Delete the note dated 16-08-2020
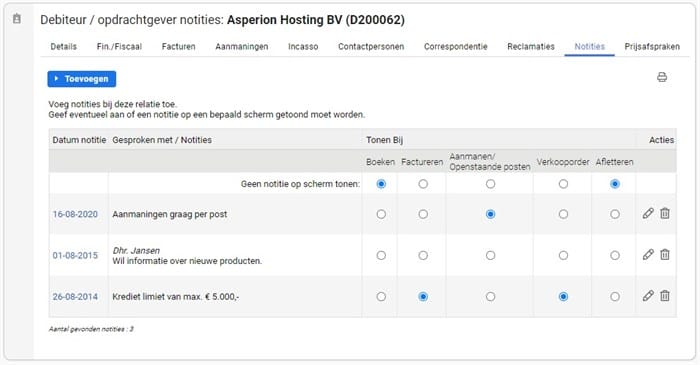 click(x=665, y=213)
